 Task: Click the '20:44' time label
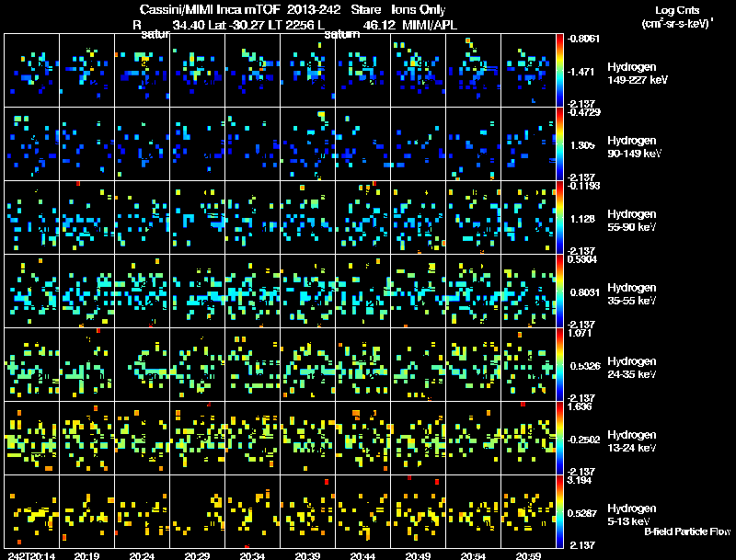[x=362, y=555]
